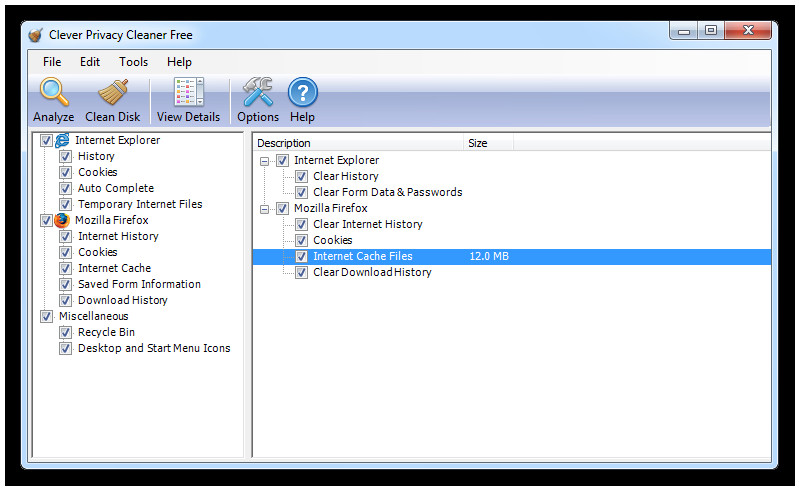The width and height of the screenshot is (799, 490).
Task: Click the Description column header
Action: click(x=358, y=143)
